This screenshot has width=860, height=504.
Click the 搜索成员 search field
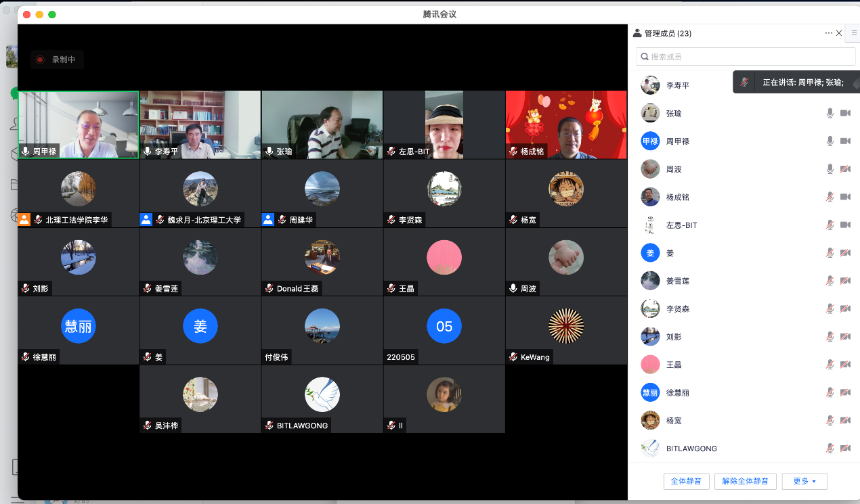tap(745, 57)
